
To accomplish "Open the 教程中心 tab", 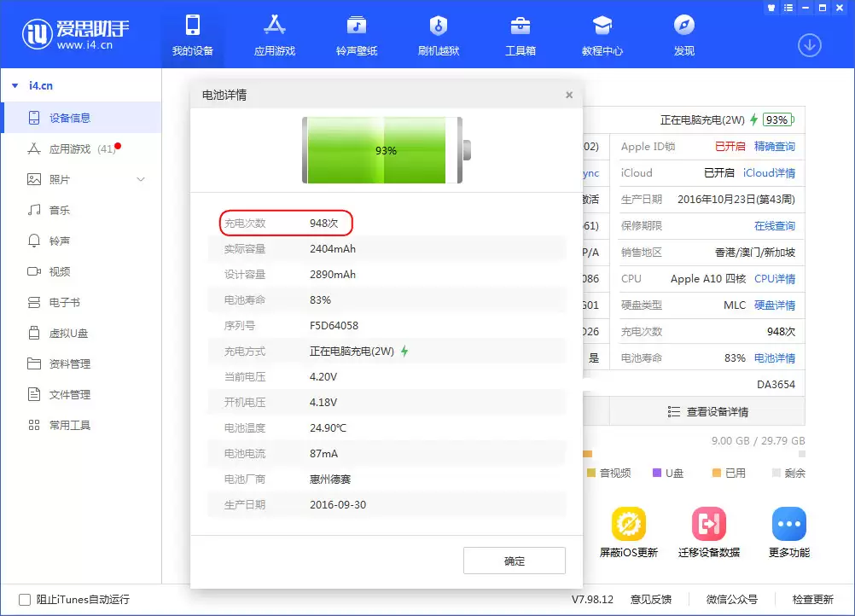I will click(602, 35).
